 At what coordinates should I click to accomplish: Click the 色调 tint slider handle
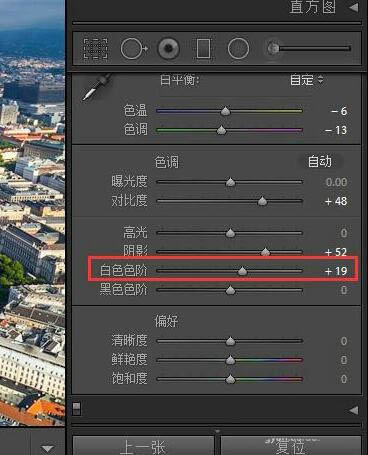tap(221, 130)
